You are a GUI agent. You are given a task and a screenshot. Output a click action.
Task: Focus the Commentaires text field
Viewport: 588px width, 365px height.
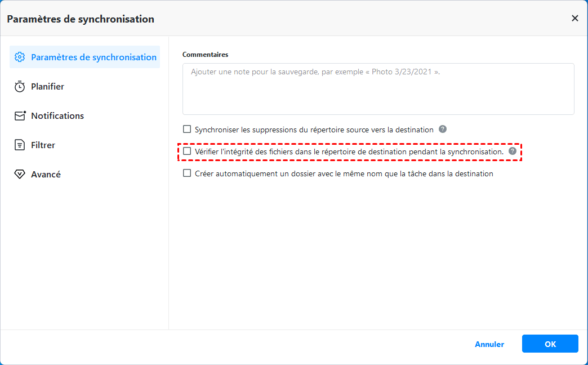[378, 89]
